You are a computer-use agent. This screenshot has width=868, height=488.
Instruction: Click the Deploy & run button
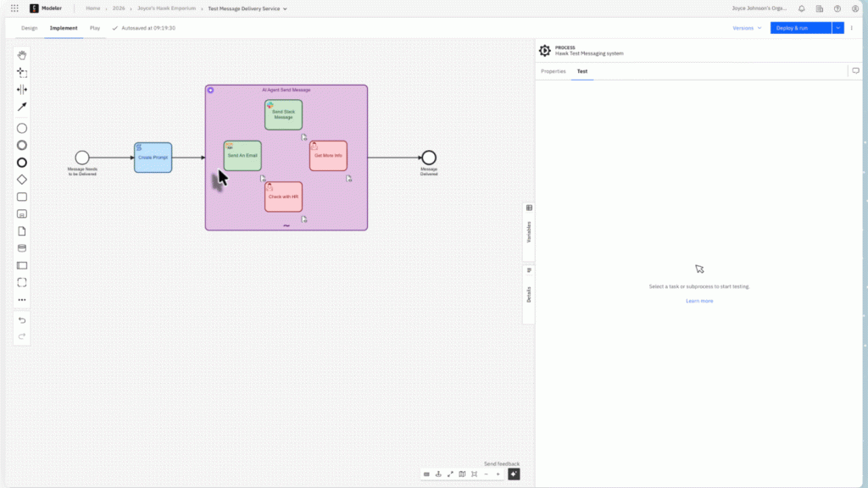tap(800, 28)
